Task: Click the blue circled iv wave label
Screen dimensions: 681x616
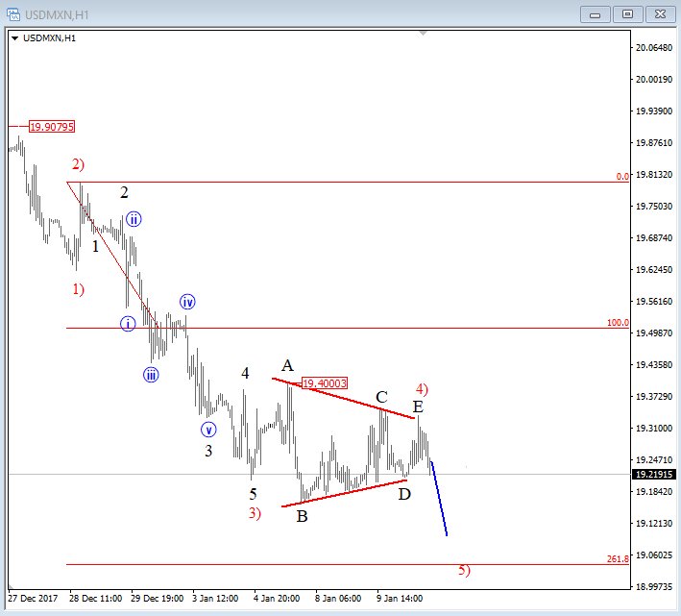Action: (x=187, y=302)
